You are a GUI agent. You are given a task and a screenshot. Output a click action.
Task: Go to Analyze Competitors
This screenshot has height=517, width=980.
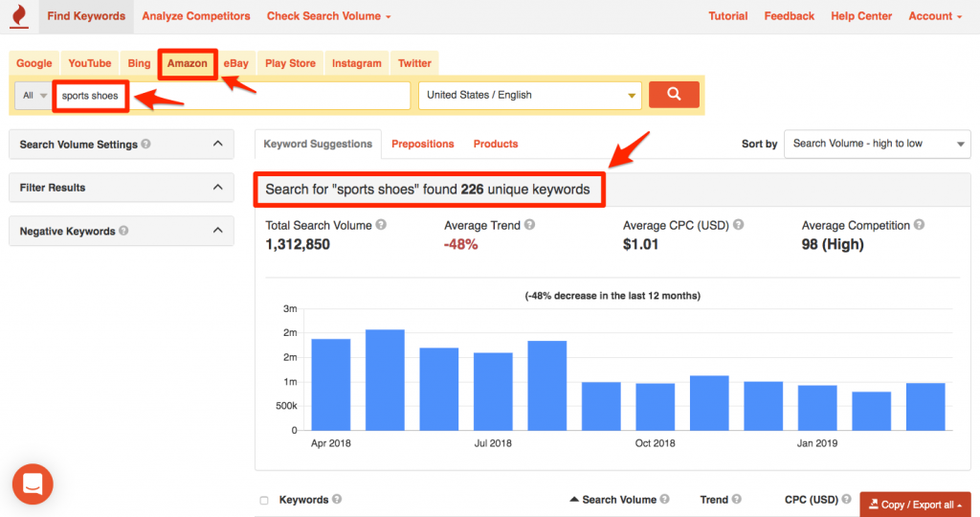coord(195,16)
